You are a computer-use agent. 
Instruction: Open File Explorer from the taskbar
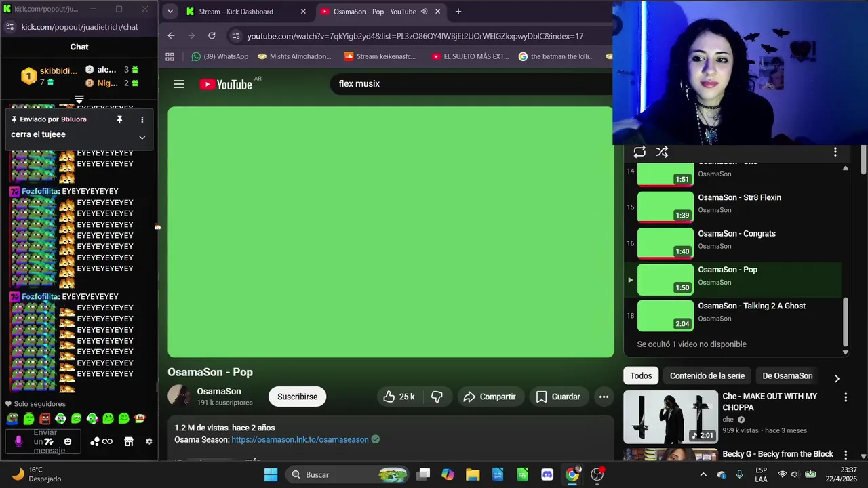(473, 474)
